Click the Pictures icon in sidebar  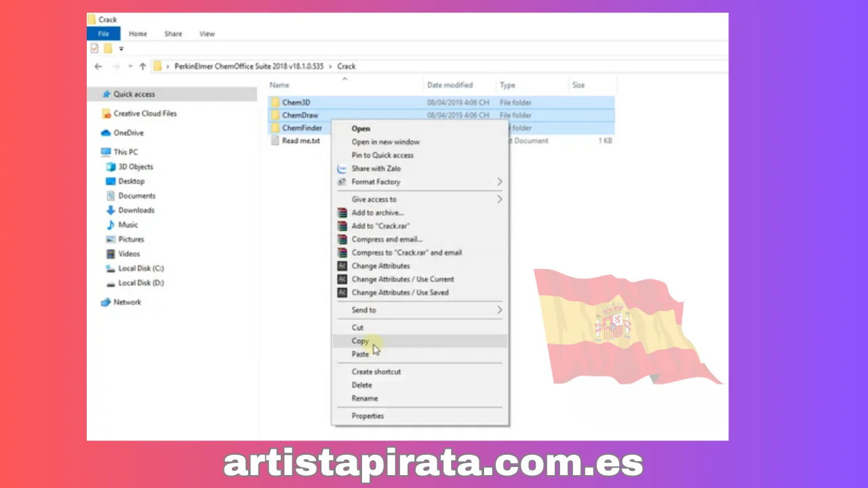111,239
